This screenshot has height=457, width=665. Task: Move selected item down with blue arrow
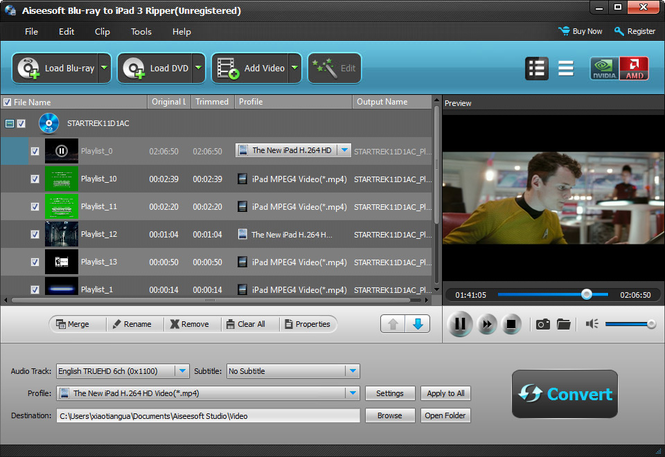pyautogui.click(x=418, y=324)
